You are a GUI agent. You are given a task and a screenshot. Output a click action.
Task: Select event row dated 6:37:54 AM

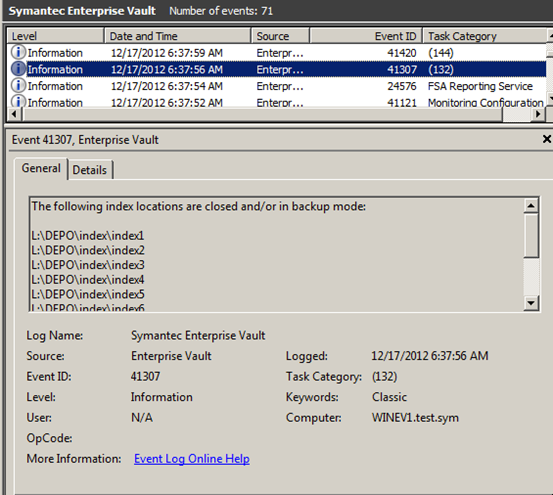277,86
